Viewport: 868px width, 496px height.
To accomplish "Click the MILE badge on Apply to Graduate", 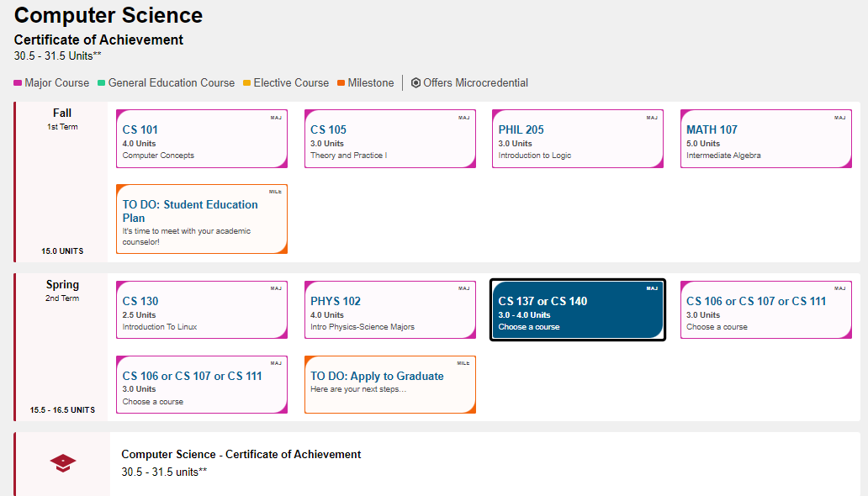I will [x=463, y=361].
